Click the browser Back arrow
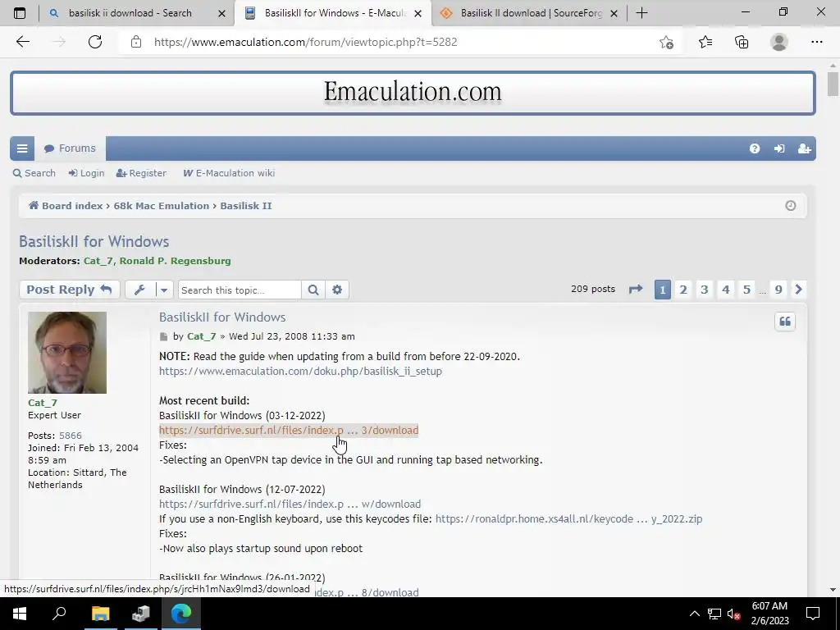 22,42
